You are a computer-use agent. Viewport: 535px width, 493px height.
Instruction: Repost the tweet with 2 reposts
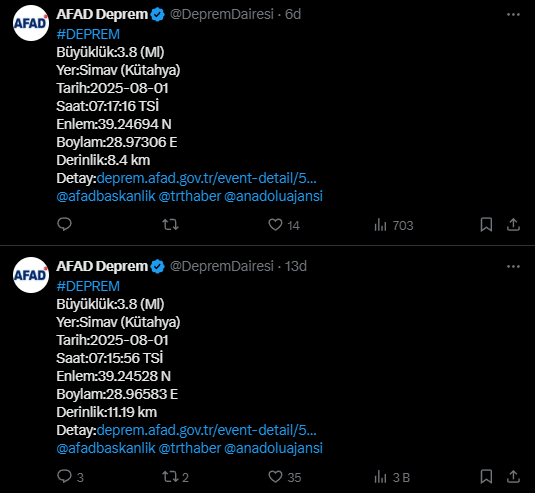[x=175, y=477]
